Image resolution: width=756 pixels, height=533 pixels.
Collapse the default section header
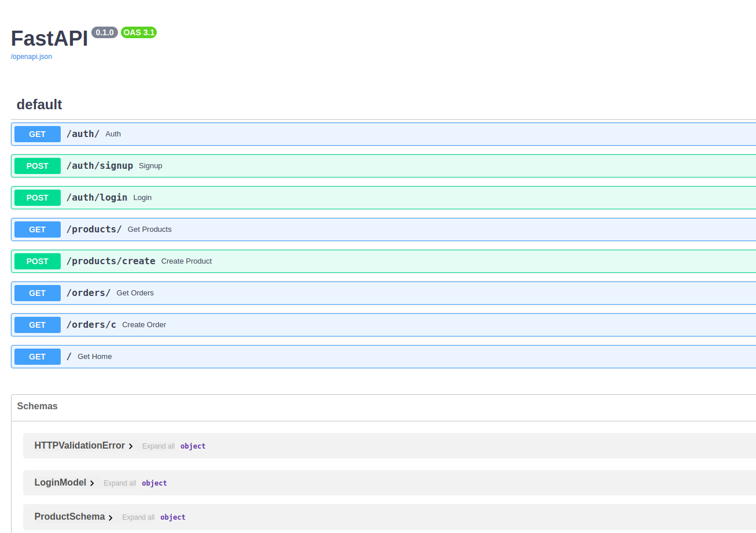[39, 105]
